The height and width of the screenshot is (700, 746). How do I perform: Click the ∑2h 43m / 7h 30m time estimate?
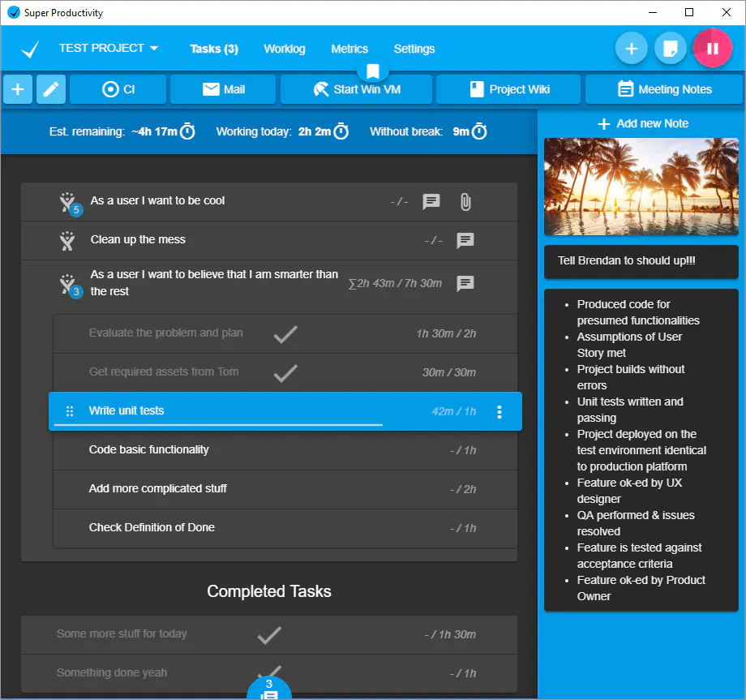tap(396, 284)
